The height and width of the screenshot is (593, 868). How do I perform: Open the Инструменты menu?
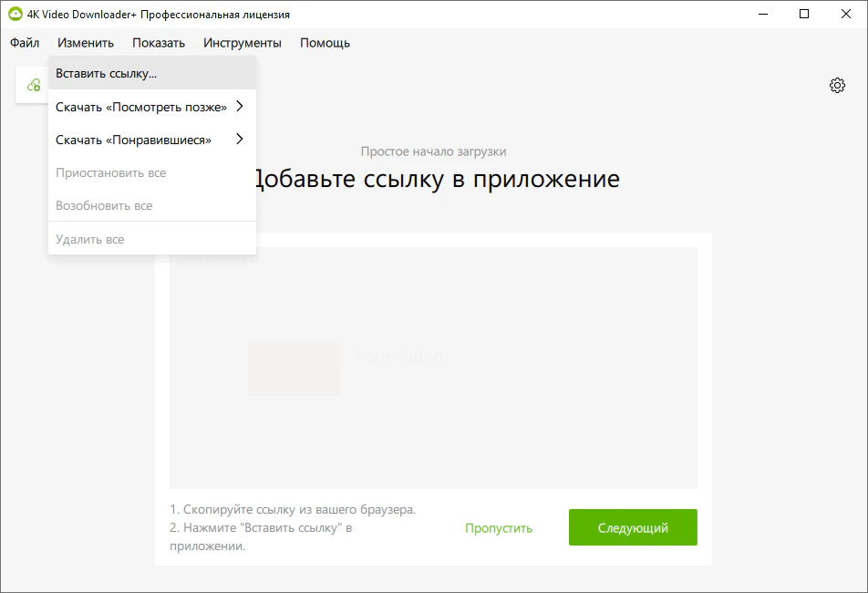243,43
